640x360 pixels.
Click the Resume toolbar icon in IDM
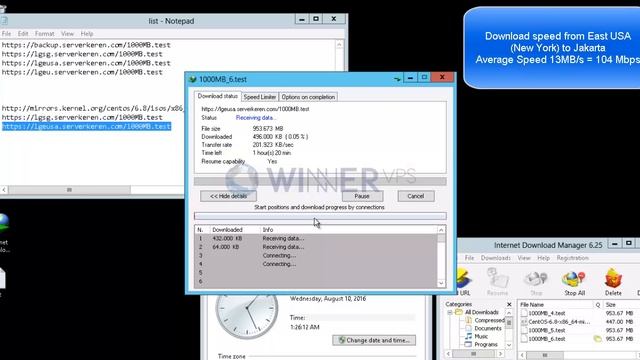pos(498,282)
